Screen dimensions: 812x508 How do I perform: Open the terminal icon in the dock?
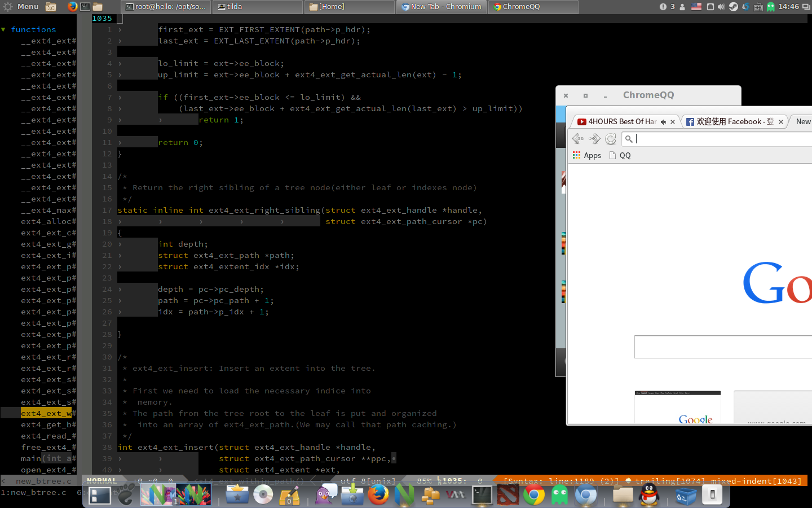482,495
